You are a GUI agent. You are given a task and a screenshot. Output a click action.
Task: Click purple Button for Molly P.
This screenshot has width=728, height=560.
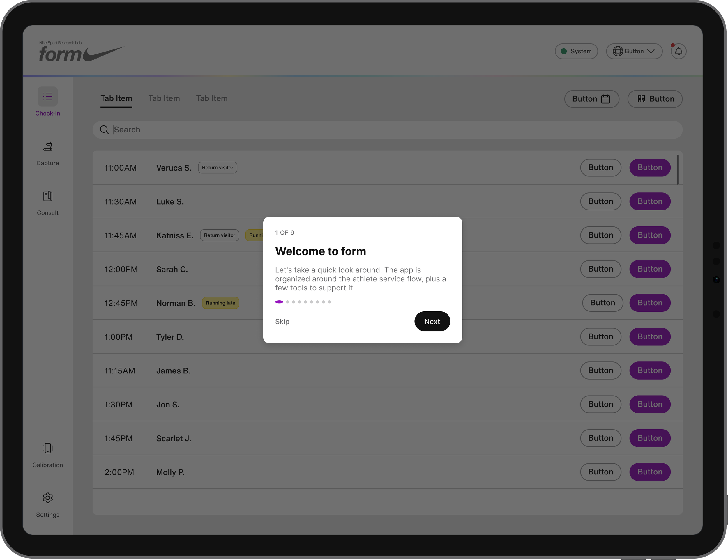[650, 472]
